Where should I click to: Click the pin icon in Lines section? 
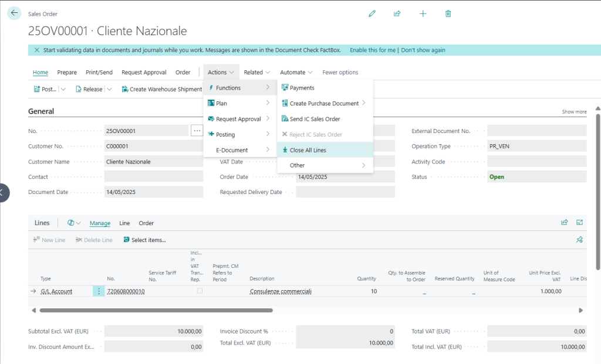coord(580,240)
